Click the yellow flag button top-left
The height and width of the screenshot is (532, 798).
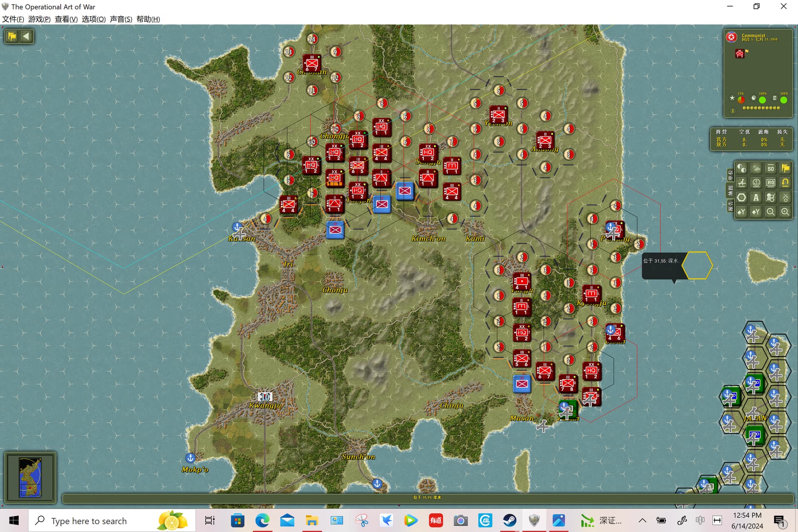[12, 36]
